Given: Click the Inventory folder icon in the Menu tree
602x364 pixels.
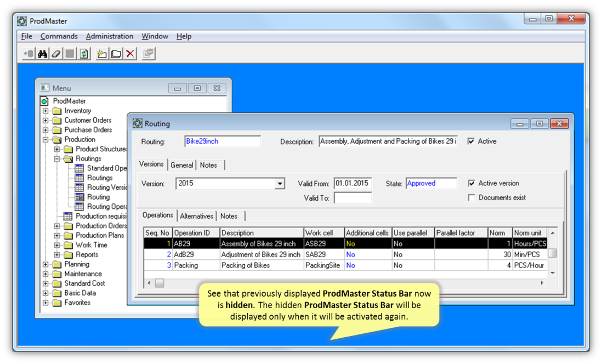Looking at the screenshot, I should coord(57,111).
